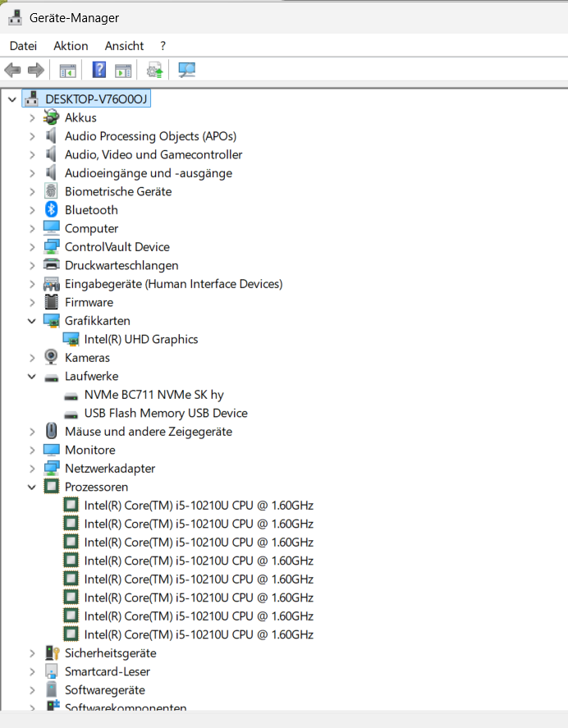Expand the Kameras category

coord(32,358)
